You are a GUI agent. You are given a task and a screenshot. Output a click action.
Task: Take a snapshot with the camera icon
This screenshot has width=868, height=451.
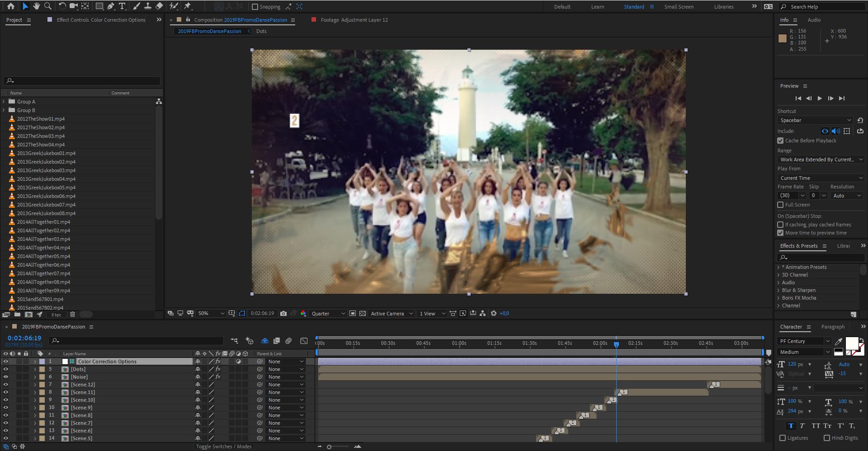pyautogui.click(x=283, y=314)
